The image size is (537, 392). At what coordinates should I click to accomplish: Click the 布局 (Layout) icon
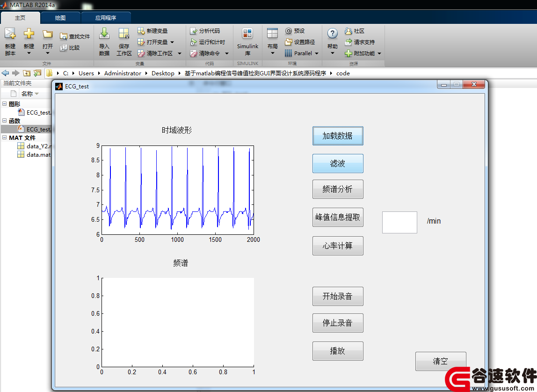[273, 34]
